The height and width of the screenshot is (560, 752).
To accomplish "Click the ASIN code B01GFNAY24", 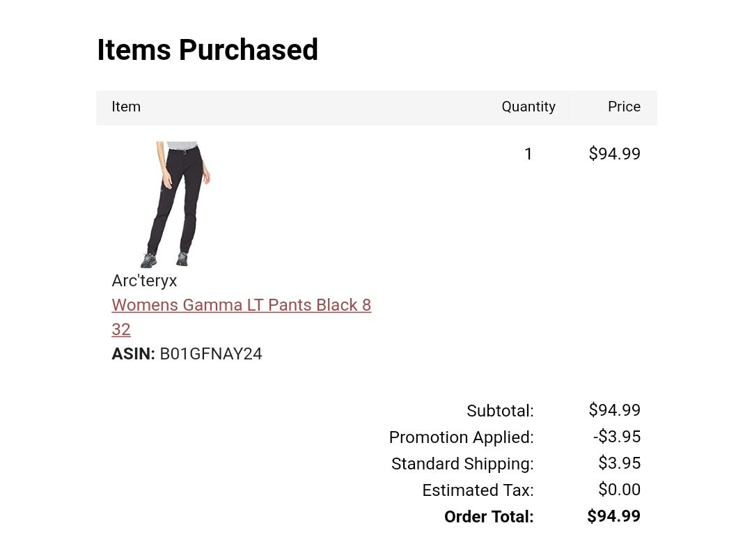I will point(210,354).
